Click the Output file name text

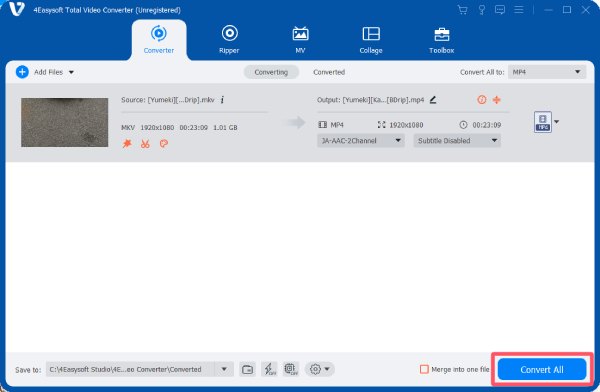pyautogui.click(x=370, y=100)
